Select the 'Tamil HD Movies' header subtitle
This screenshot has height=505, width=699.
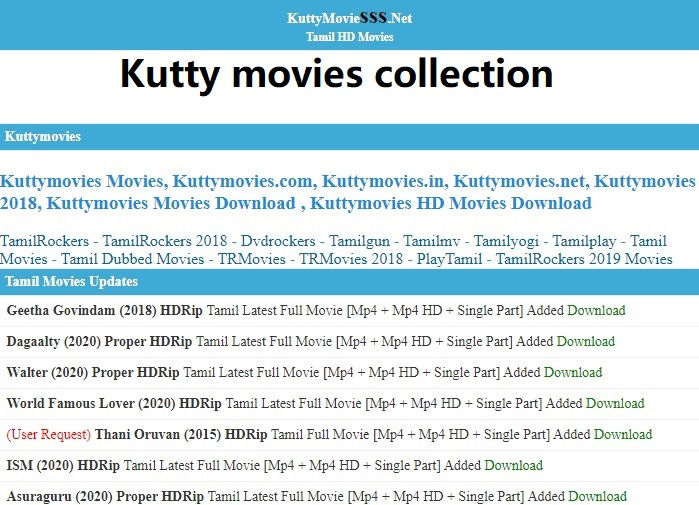coord(350,37)
